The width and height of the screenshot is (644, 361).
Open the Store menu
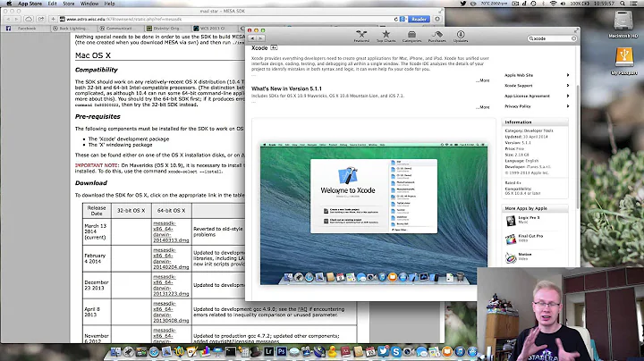(x=69, y=4)
